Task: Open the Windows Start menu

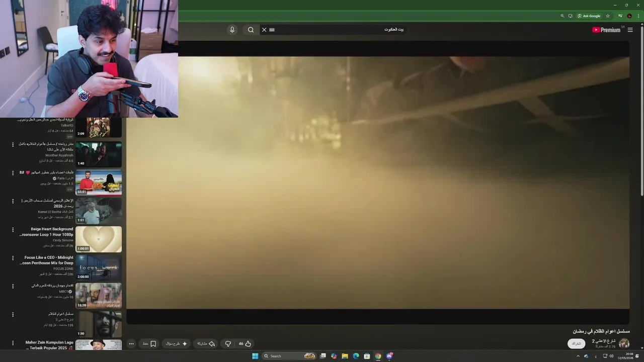Action: coord(255,356)
